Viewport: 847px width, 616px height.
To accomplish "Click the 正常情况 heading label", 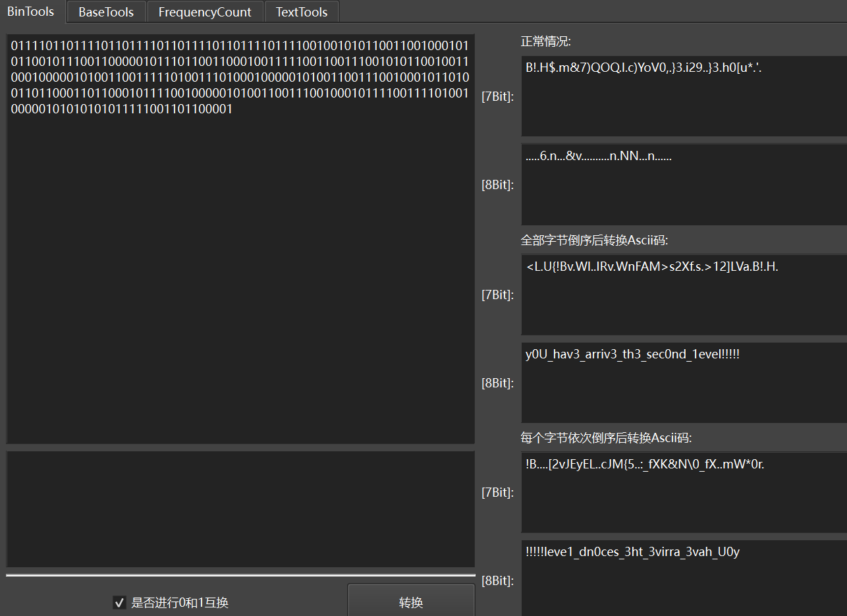I will (x=546, y=42).
